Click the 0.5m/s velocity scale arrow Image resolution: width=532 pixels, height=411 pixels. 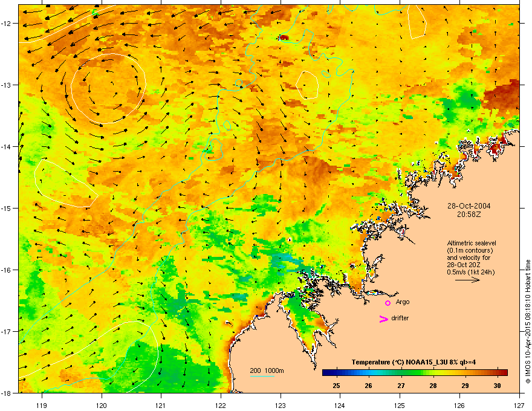point(467,280)
